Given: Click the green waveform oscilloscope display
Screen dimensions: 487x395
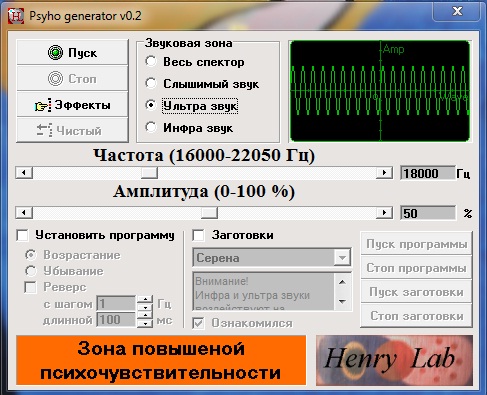Looking at the screenshot, I should tap(380, 91).
